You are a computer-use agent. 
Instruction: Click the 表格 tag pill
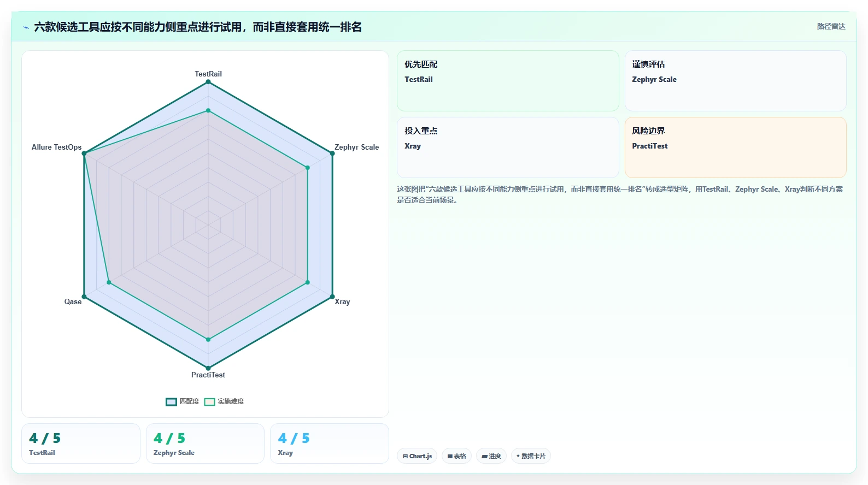coord(456,456)
